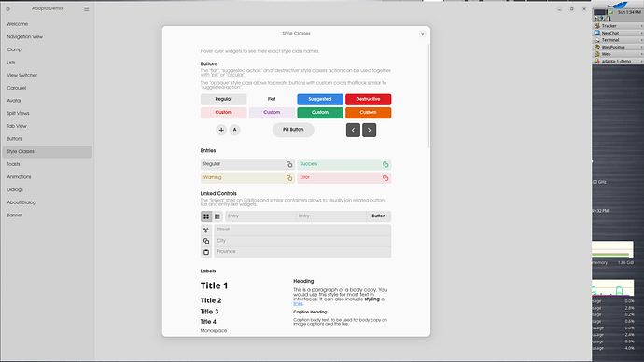644x362 pixels.
Task: Click the next chevron dark button
Action: [x=370, y=130]
